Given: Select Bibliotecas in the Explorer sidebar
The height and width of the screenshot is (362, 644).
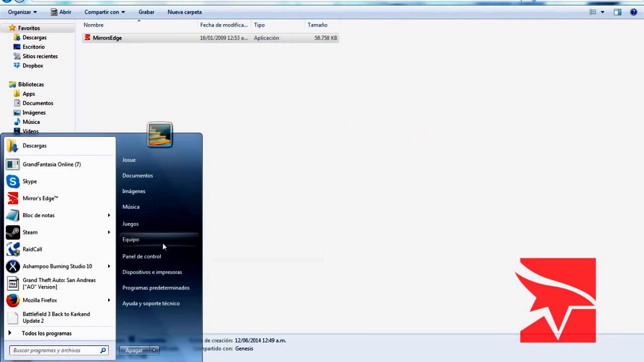Looking at the screenshot, I should coord(31,84).
